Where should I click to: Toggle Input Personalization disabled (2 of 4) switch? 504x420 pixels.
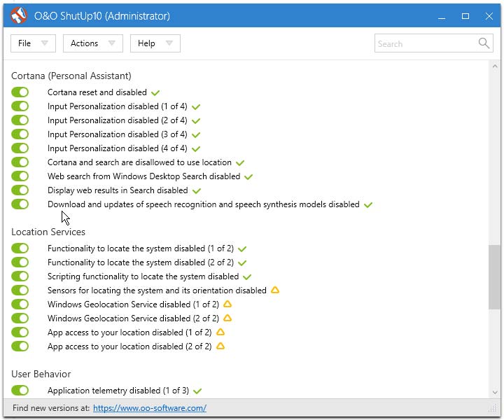click(x=20, y=120)
